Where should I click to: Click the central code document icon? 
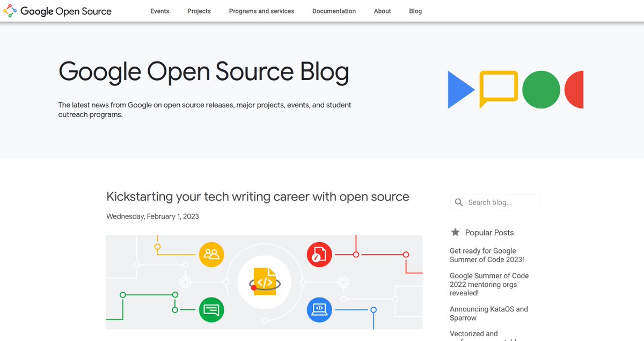pyautogui.click(x=264, y=281)
